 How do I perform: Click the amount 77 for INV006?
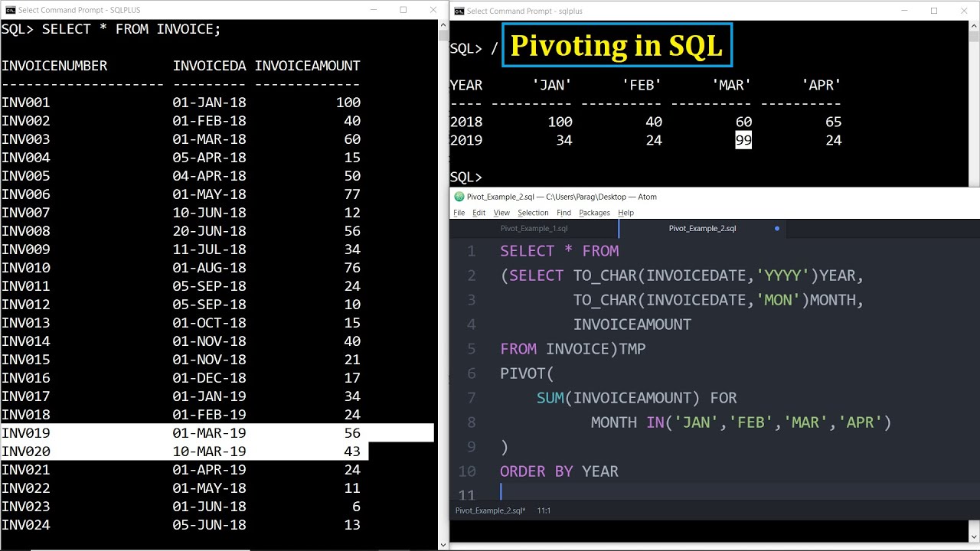click(x=352, y=194)
